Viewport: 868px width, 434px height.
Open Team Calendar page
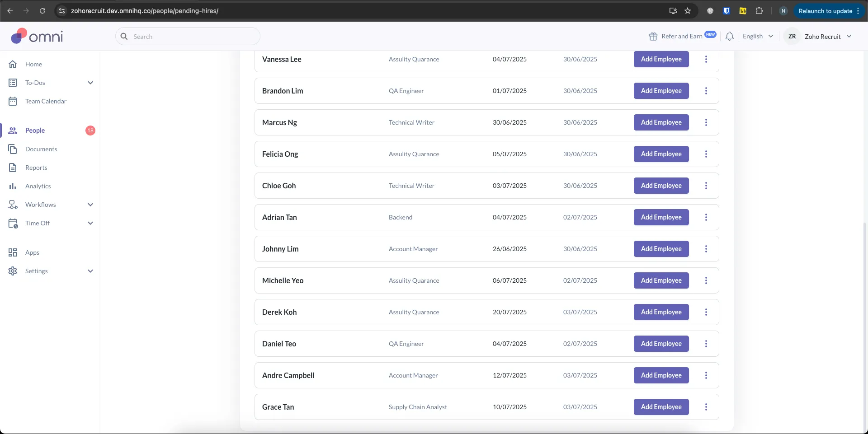coord(46,101)
